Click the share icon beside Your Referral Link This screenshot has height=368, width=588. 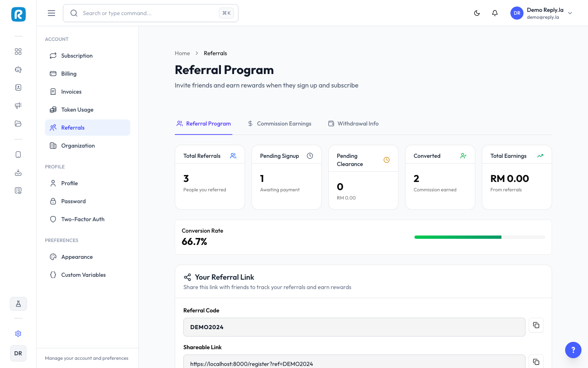click(187, 277)
